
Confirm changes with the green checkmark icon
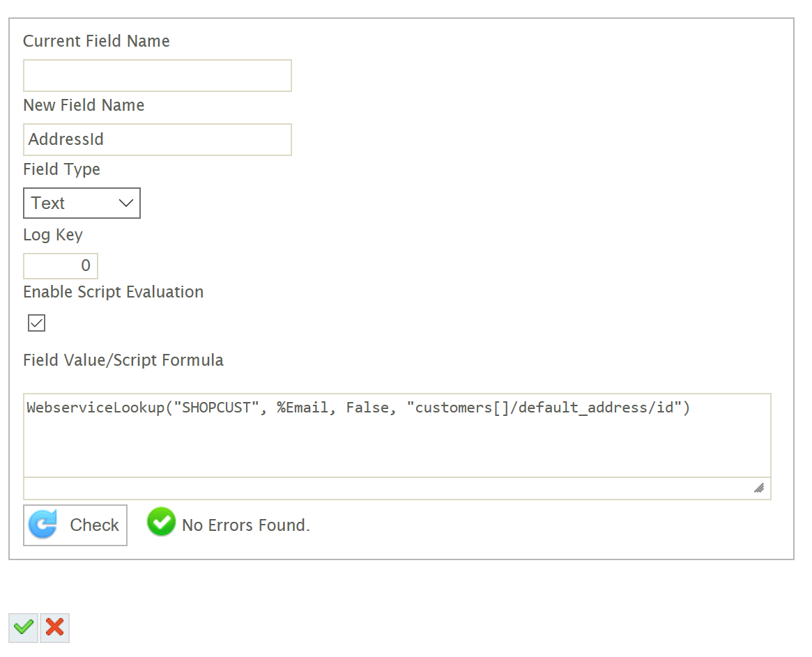point(24,628)
